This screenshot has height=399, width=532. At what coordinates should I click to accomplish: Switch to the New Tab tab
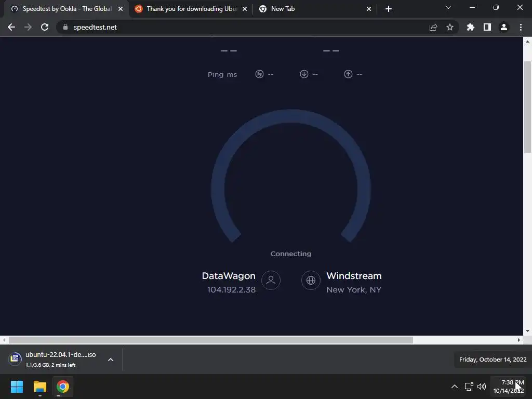point(315,9)
